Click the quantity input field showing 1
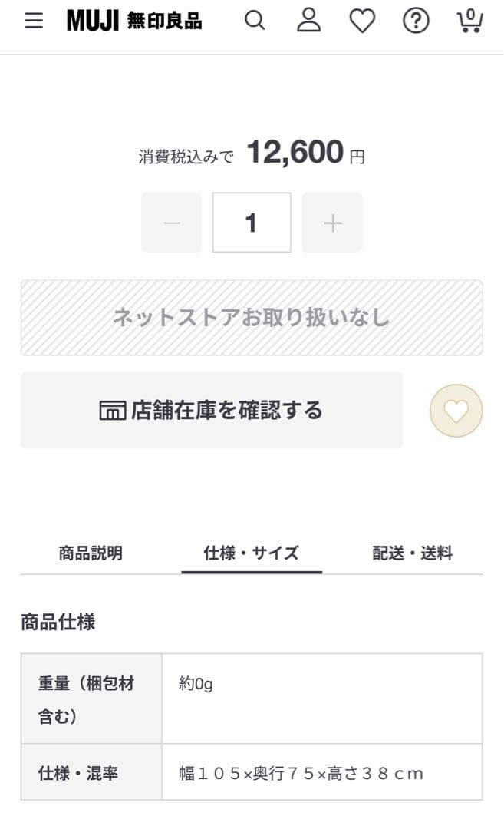Screen dimensions: 504x829 (x=252, y=223)
